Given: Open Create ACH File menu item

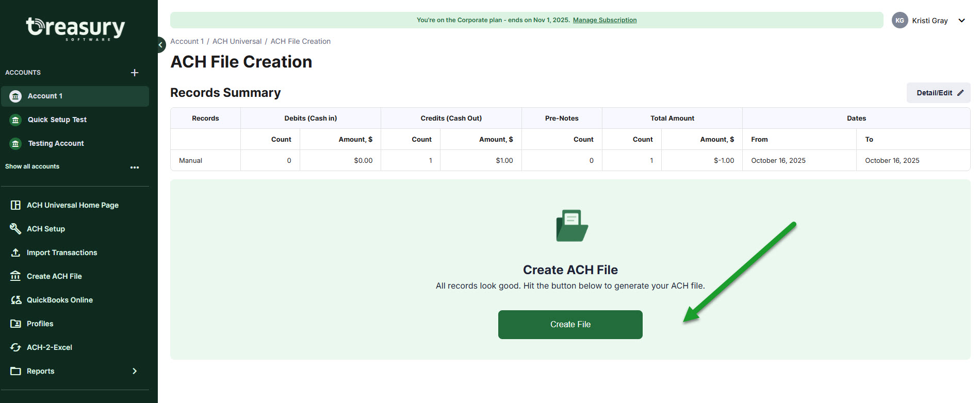Looking at the screenshot, I should point(54,276).
